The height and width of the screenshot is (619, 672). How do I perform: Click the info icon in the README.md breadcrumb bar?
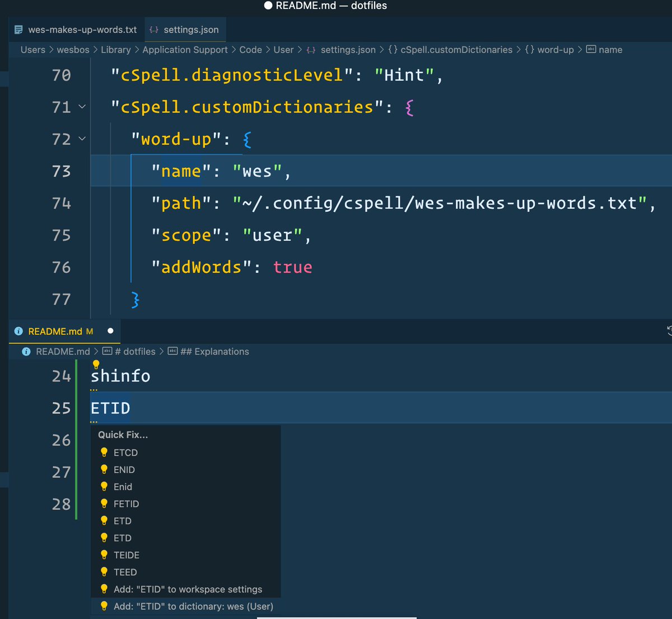(26, 352)
